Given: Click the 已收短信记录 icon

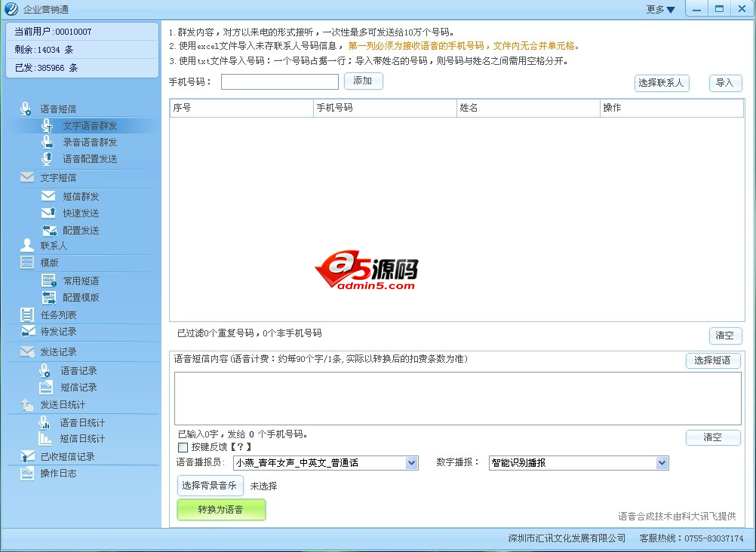Looking at the screenshot, I should point(27,456).
